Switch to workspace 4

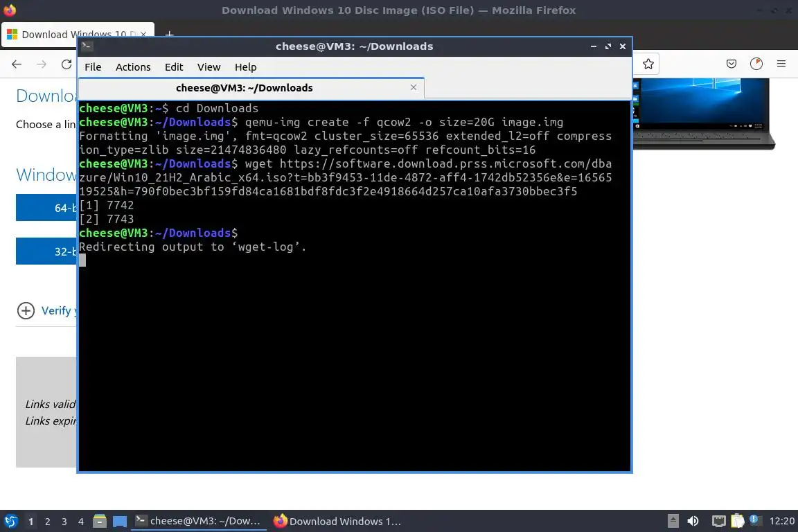81,522
